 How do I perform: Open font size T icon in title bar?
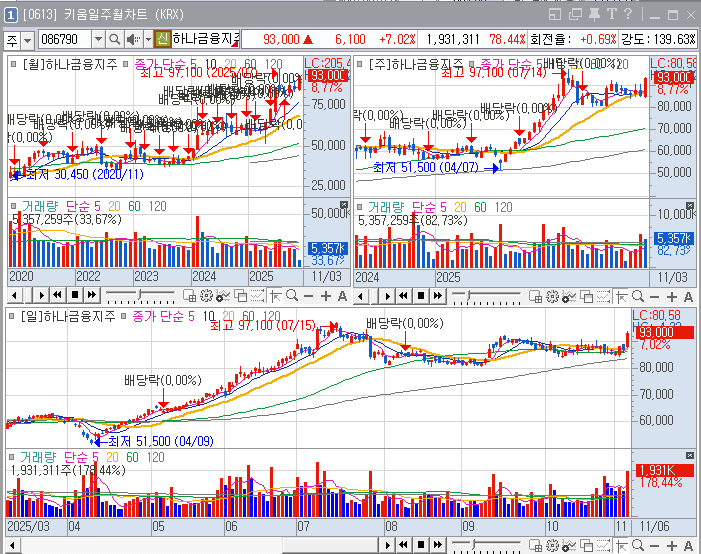point(611,14)
